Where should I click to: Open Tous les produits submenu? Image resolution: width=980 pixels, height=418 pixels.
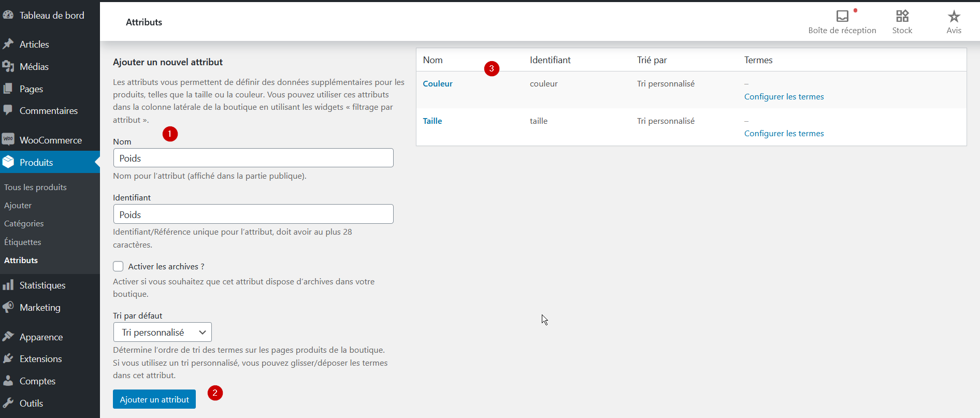[x=35, y=187]
